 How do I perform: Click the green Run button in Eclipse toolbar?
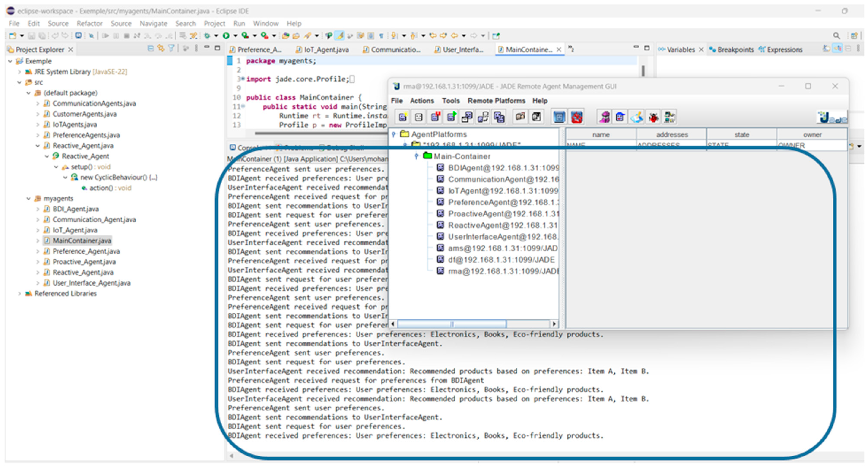click(226, 35)
